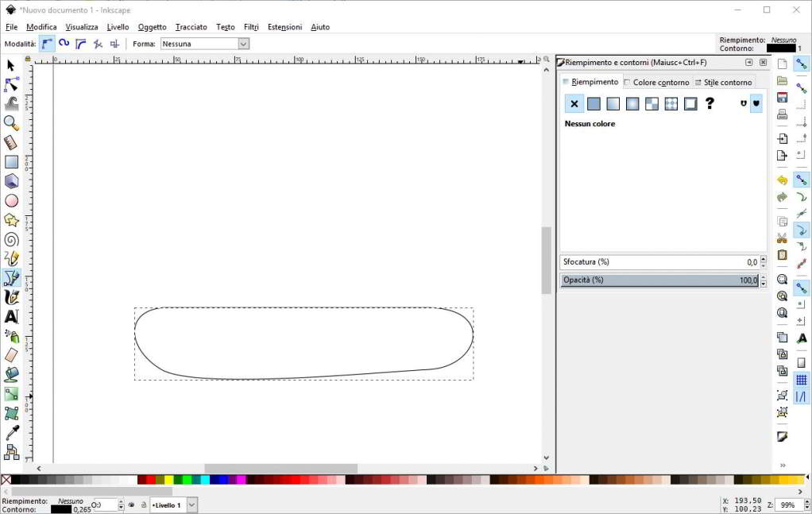
Task: Click the X to remove fill
Action: (574, 103)
